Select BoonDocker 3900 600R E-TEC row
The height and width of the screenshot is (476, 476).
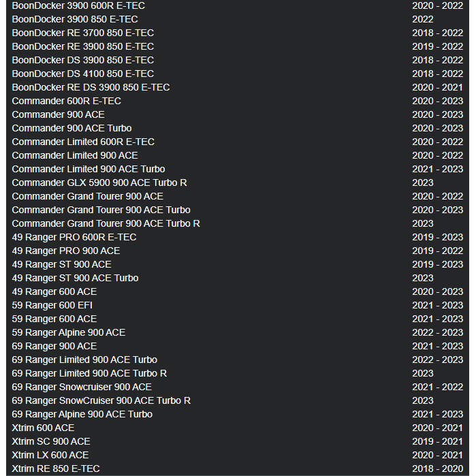(x=238, y=5)
